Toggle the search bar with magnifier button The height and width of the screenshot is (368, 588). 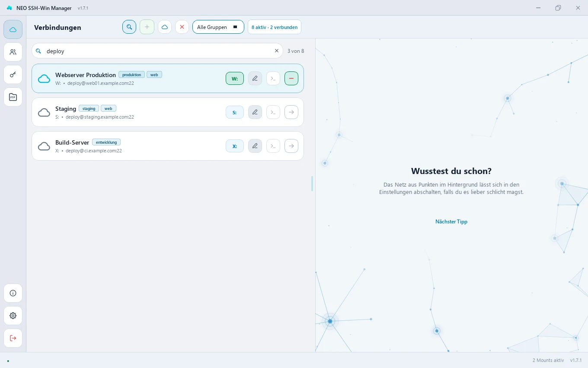point(129,27)
